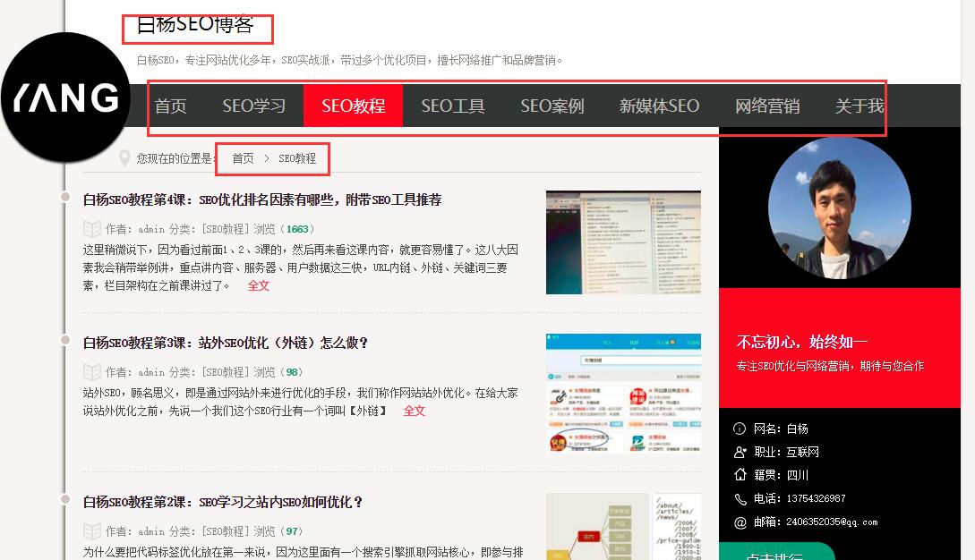Click the YANG circular logo
This screenshot has width=975, height=560.
tap(65, 98)
